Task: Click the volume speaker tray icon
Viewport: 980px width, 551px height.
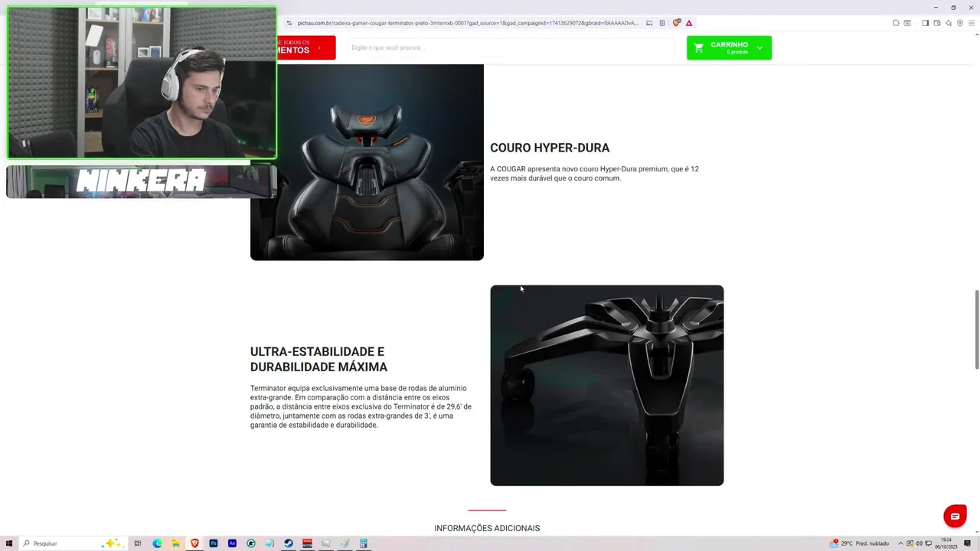Action: [x=919, y=543]
